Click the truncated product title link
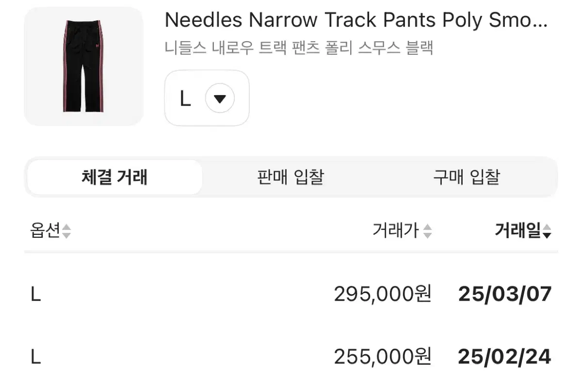The image size is (582, 392). (x=356, y=20)
